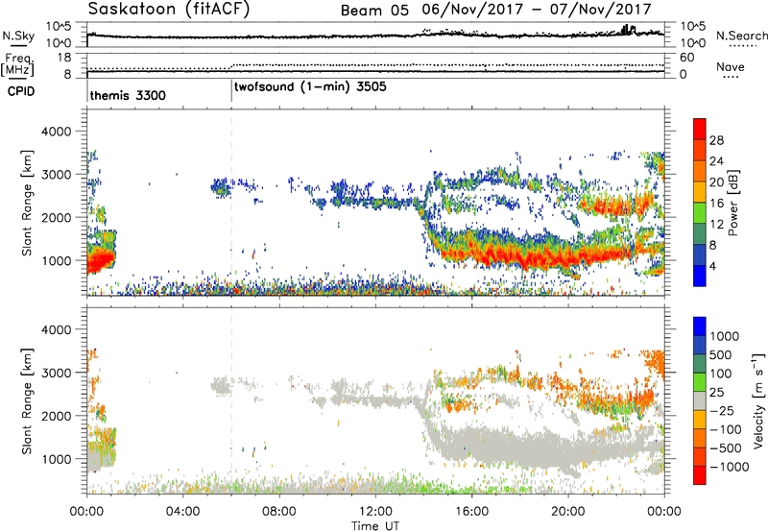Click the red top segment of Power colorbar
Viewport: 768px width, 532px height.
[x=700, y=129]
